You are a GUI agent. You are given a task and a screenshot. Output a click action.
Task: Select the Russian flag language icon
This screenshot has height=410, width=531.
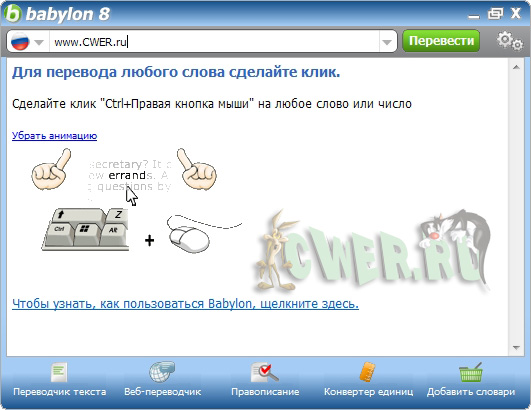20,41
